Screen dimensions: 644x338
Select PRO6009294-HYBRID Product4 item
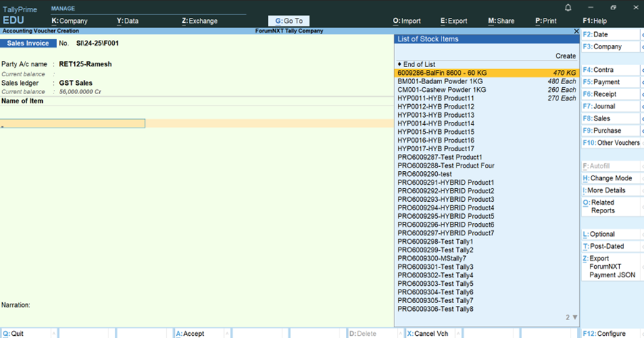tap(486, 208)
